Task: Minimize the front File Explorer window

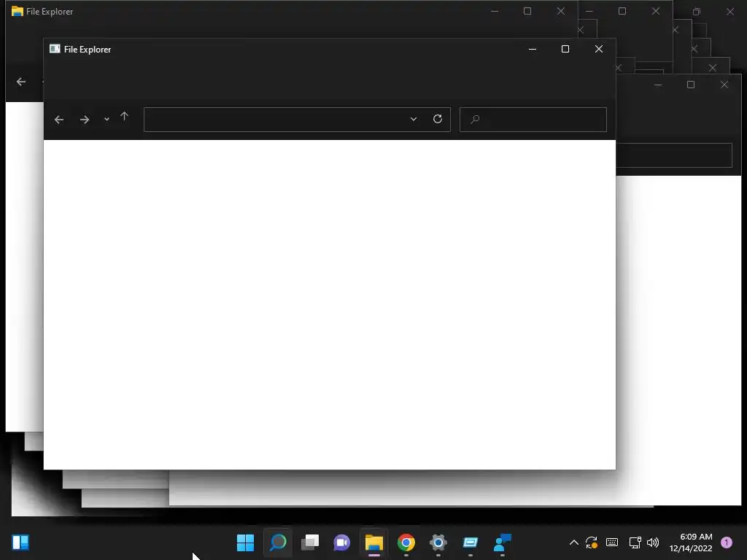Action: click(533, 49)
